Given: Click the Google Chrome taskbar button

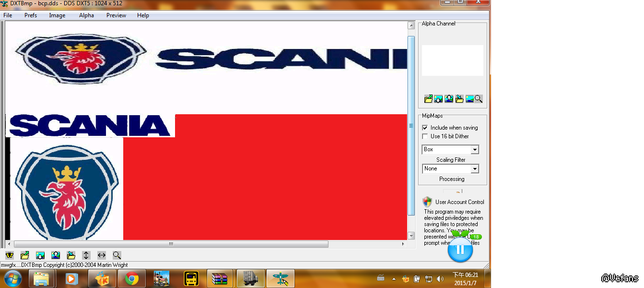Looking at the screenshot, I should point(132,278).
